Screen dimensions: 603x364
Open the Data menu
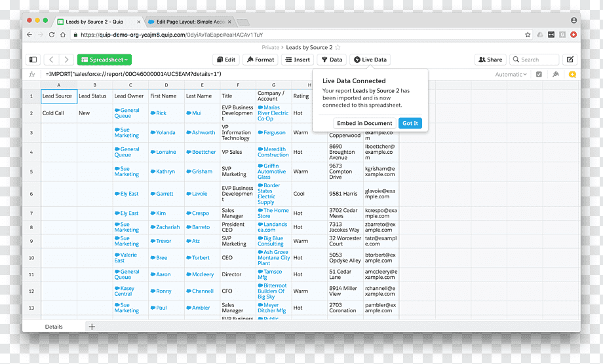click(332, 60)
